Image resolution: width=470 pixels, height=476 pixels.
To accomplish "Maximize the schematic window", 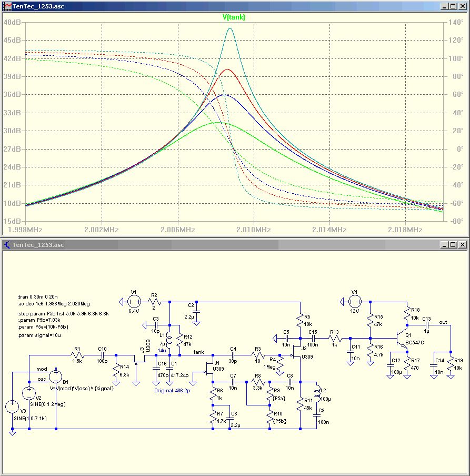I will pos(453,245).
